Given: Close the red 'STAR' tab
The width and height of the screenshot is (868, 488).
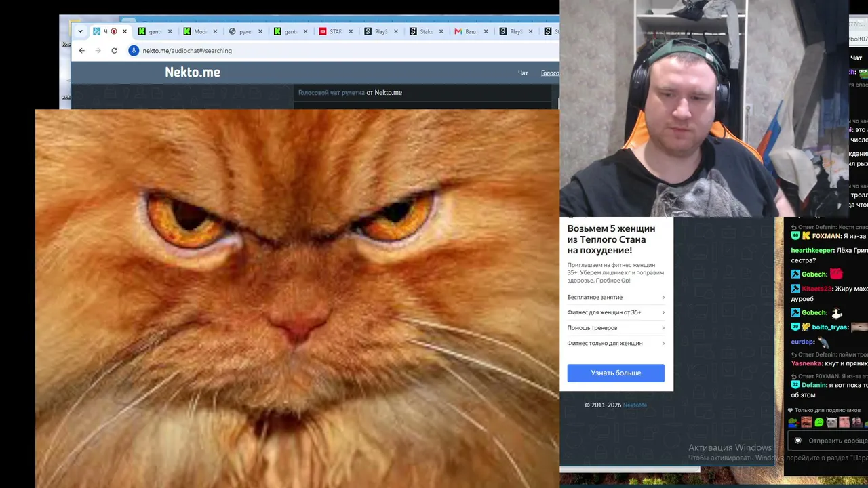Looking at the screenshot, I should pyautogui.click(x=350, y=31).
